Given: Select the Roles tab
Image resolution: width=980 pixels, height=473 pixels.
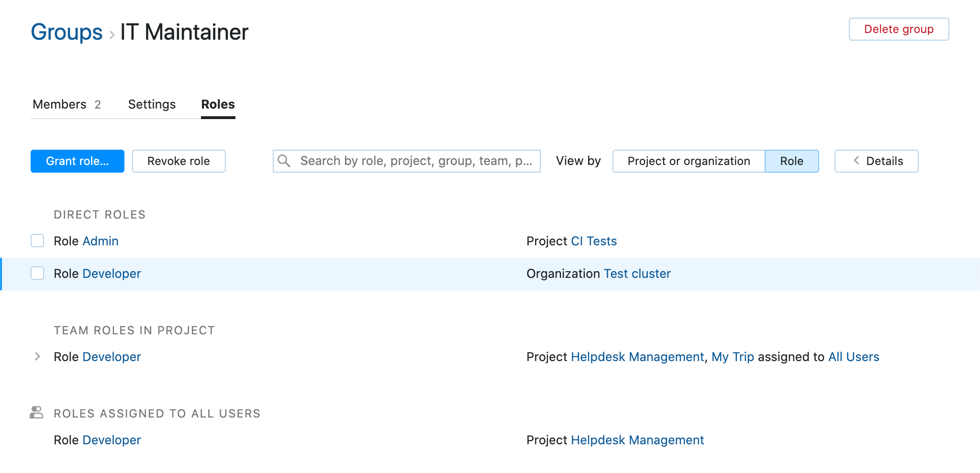Looking at the screenshot, I should pyautogui.click(x=218, y=104).
